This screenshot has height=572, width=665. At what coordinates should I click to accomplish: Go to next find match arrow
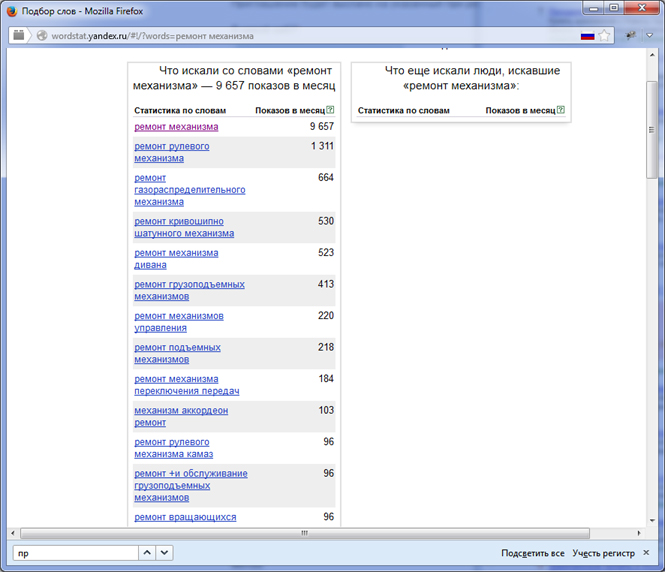(165, 552)
